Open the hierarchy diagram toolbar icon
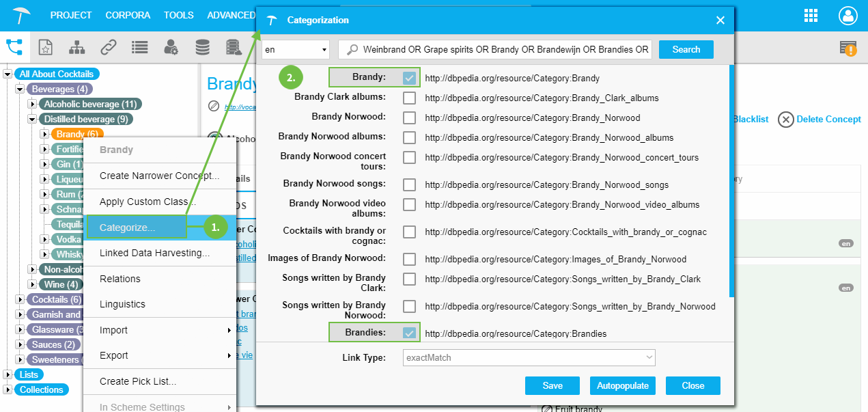This screenshot has height=412, width=868. [76, 47]
